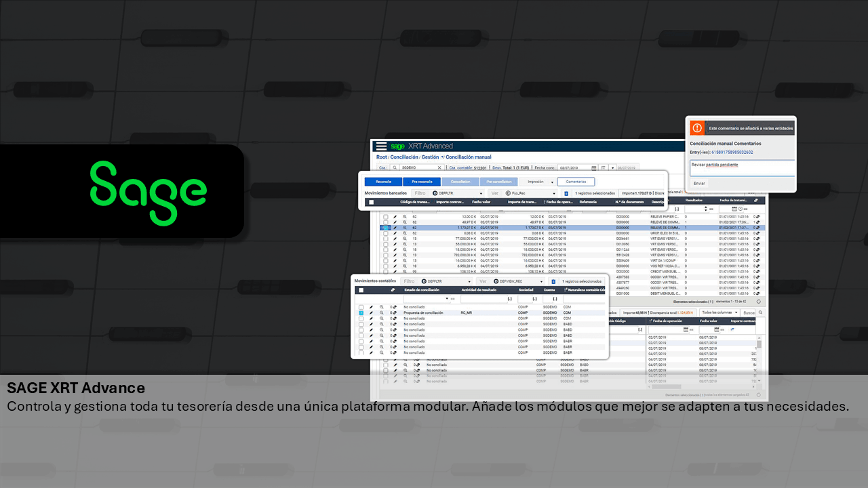Tick checkbox of 77.000,00 H€ row
This screenshot has width=868, height=488.
tap(386, 239)
